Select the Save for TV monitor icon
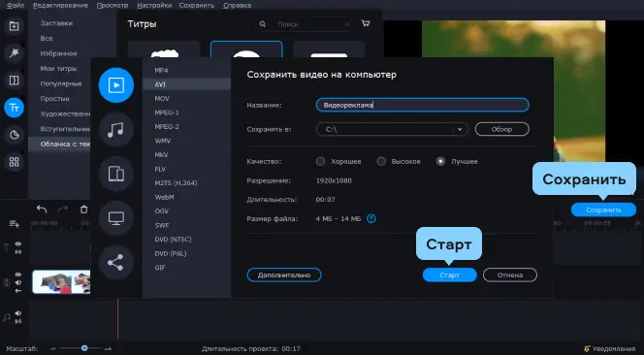This screenshot has height=355, width=644. [116, 218]
